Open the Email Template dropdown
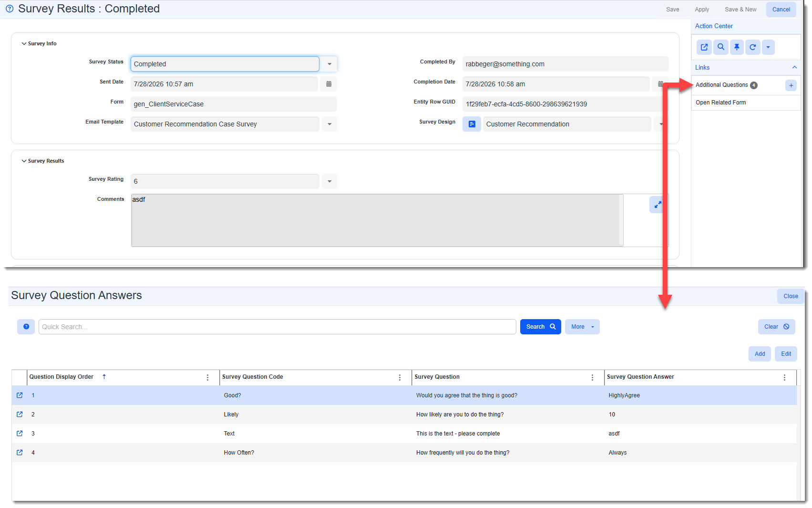The height and width of the screenshot is (508, 812). tap(329, 124)
